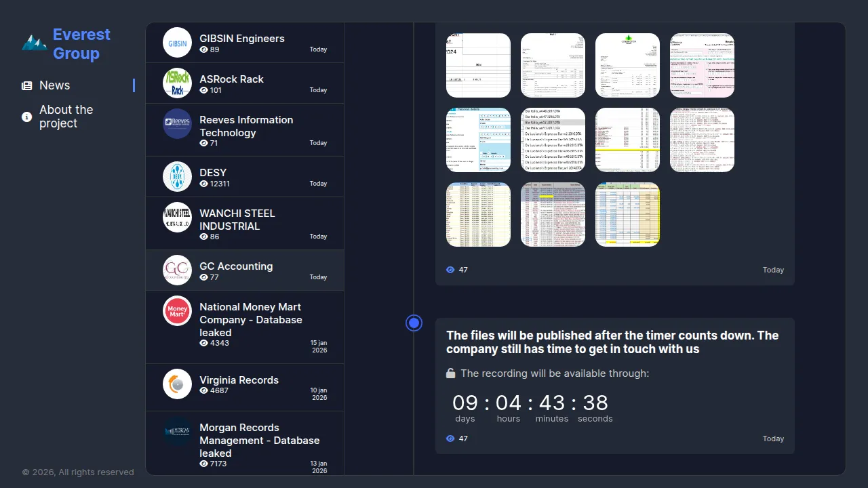
Task: Open the Virginia Records post
Action: pos(245,388)
